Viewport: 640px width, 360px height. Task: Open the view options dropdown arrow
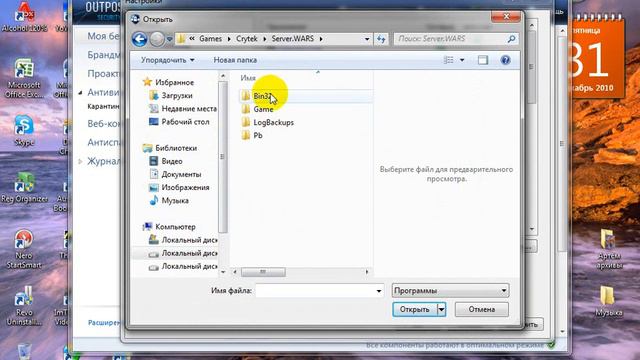(462, 60)
